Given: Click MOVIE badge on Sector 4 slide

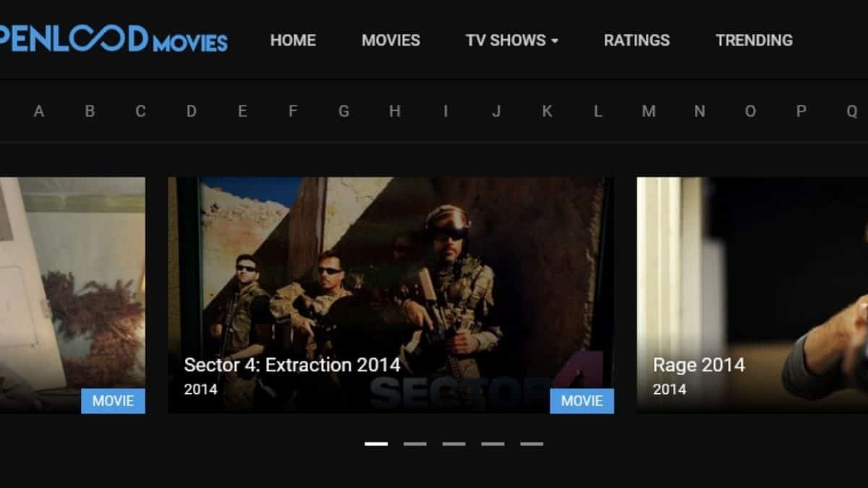Looking at the screenshot, I should (x=582, y=401).
